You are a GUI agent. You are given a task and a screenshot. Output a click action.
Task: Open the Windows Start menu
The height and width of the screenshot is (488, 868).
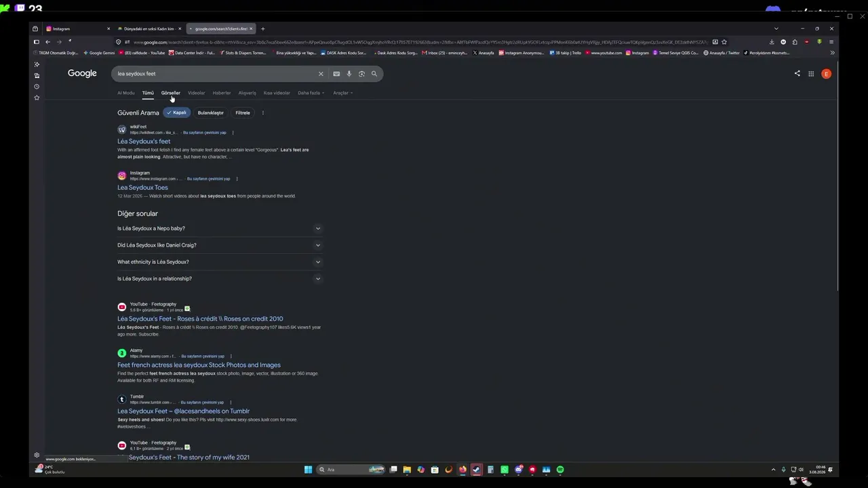pos(308,470)
